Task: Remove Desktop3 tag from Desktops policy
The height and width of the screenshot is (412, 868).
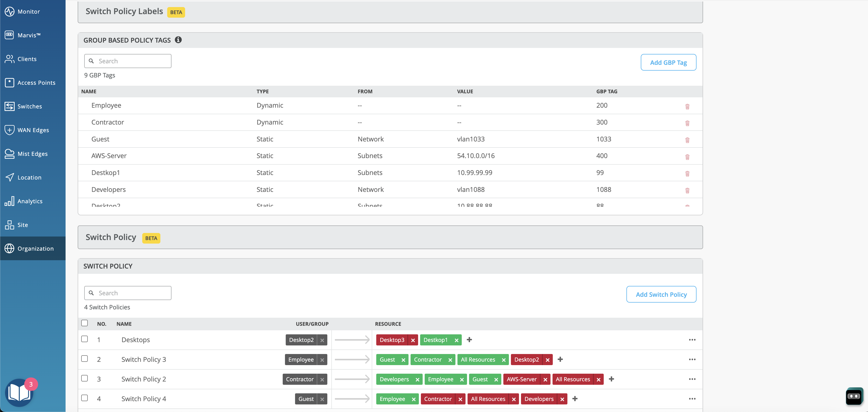Action: (x=413, y=340)
